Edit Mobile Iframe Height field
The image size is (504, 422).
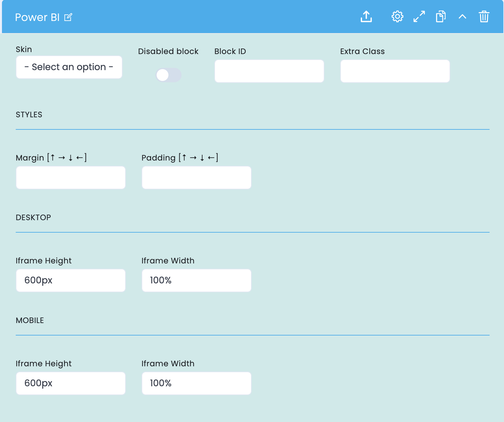pos(71,383)
